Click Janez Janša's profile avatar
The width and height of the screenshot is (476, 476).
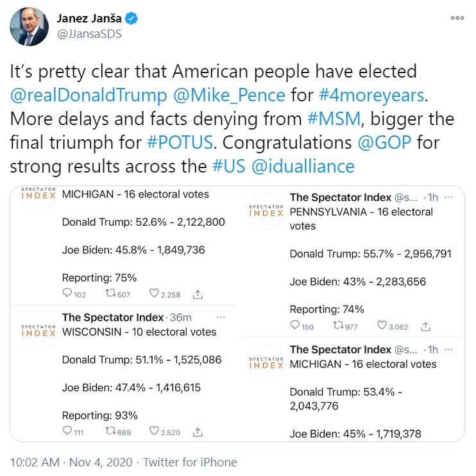28,26
